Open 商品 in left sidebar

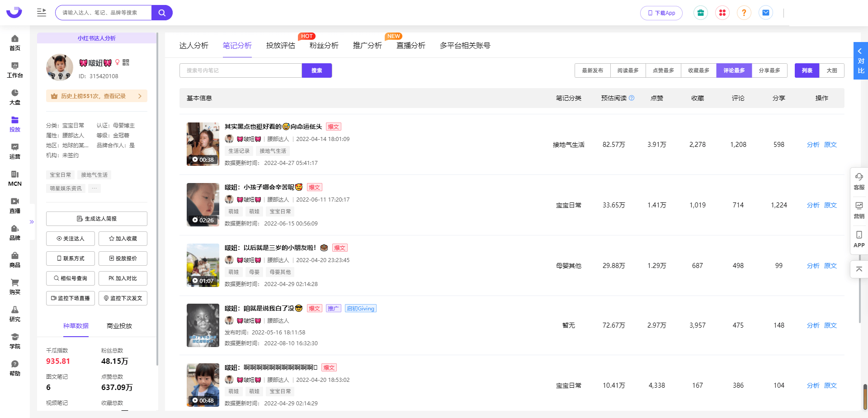15,260
